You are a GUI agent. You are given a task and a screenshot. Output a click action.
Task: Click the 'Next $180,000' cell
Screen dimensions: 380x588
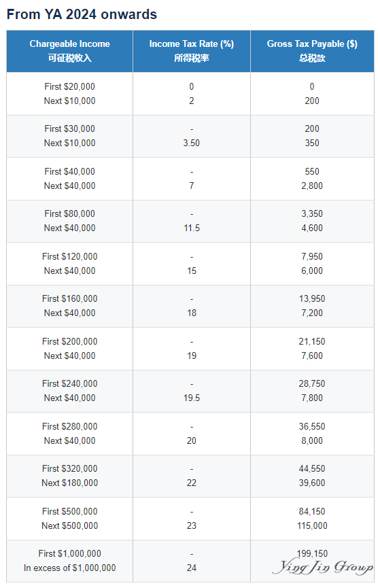(70, 483)
